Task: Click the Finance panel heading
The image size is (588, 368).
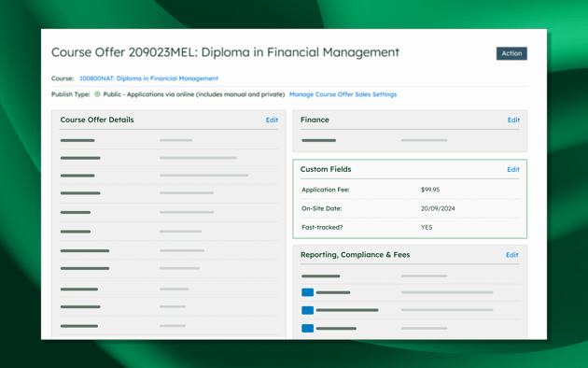Action: click(x=315, y=120)
